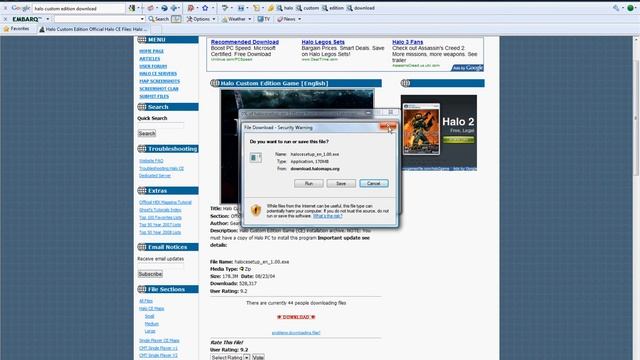Select the Halo Custom Edition browser tab
Viewport: 640px width, 360px height.
click(x=94, y=29)
